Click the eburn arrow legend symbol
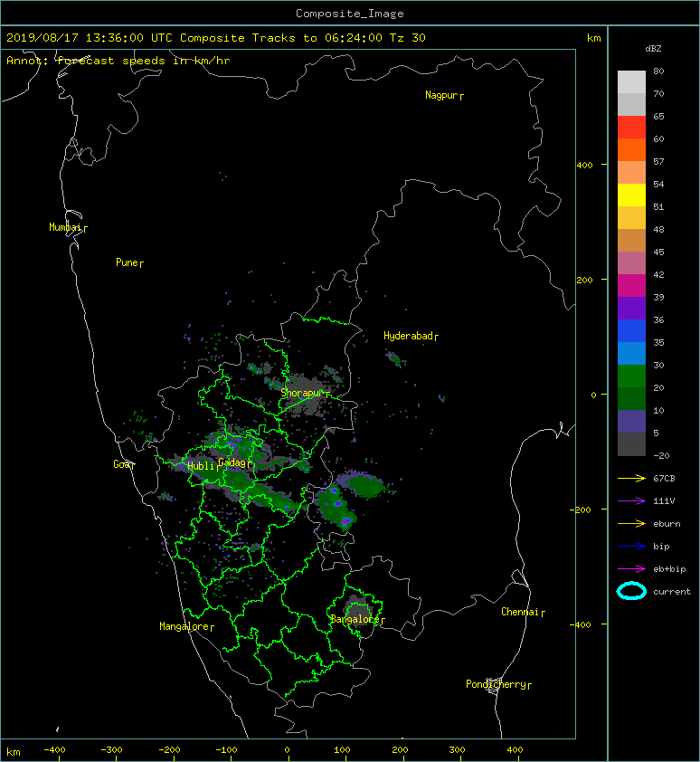Screen dimensions: 700x762 coord(631,523)
